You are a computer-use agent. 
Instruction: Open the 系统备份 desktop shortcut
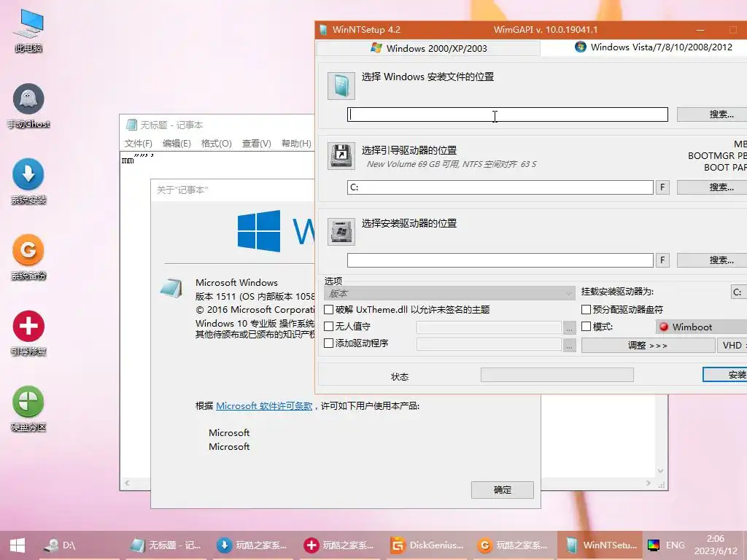click(28, 257)
